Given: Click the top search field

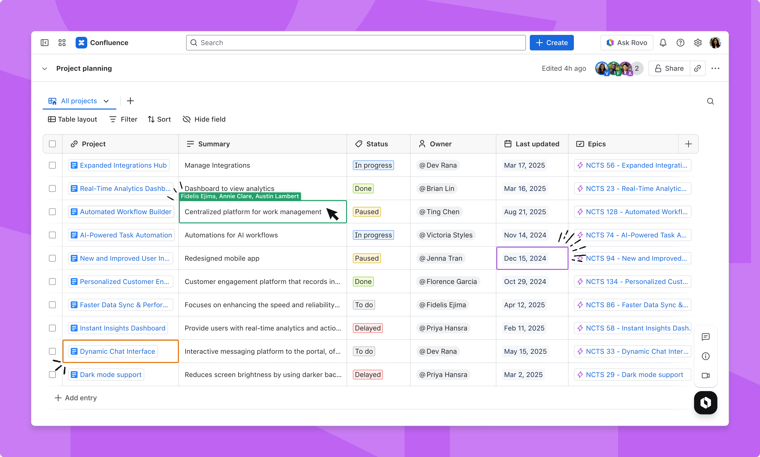Looking at the screenshot, I should 355,43.
